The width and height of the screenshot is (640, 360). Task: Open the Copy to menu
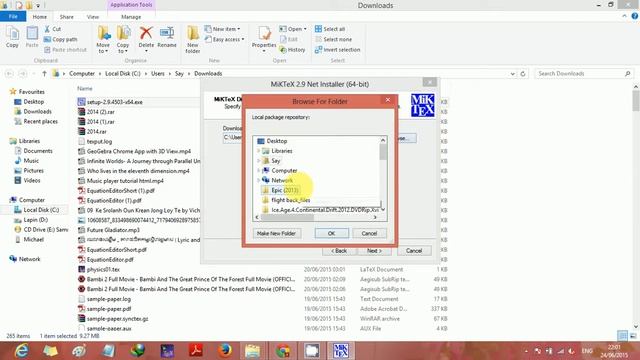[123, 40]
